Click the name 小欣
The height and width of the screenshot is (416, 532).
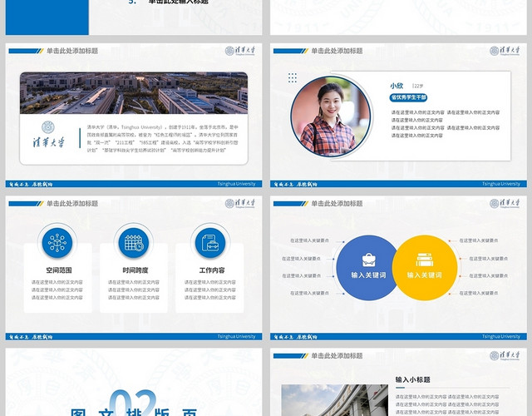tap(397, 86)
